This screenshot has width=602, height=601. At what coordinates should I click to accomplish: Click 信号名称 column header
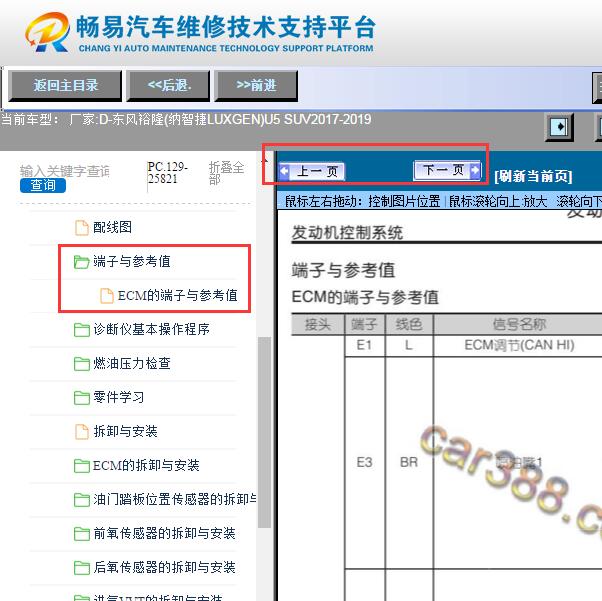[519, 325]
